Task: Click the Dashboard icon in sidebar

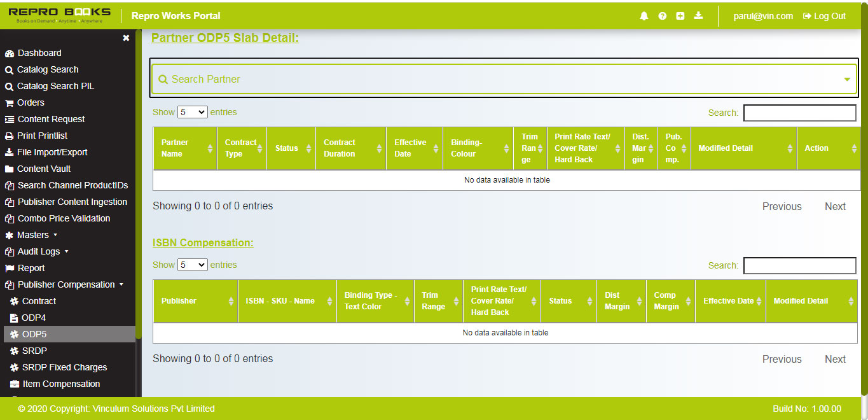Action: coord(10,53)
